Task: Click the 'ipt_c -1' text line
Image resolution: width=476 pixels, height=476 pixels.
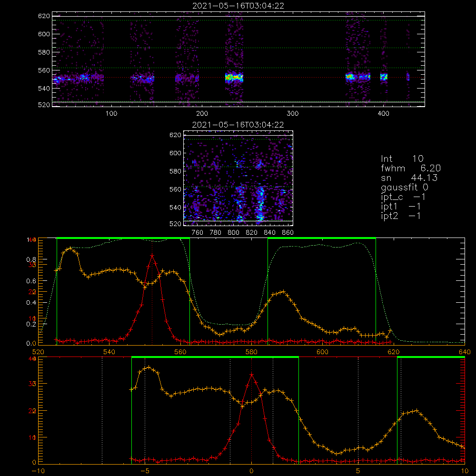Action: click(x=403, y=197)
